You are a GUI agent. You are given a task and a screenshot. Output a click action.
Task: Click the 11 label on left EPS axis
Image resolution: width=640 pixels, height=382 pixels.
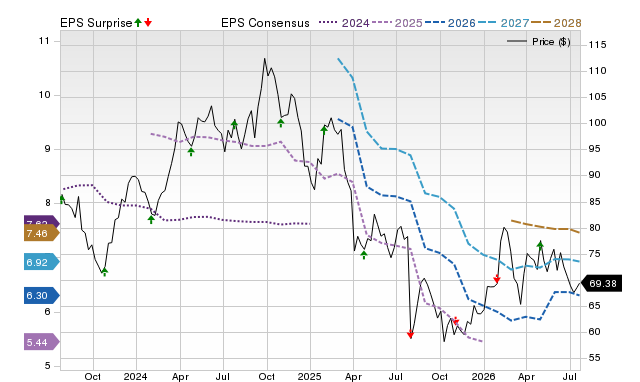coord(44,41)
